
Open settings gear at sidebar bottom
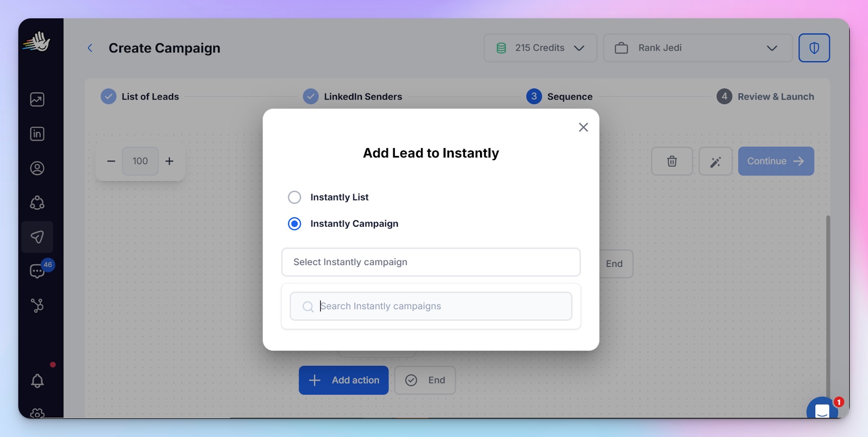(x=37, y=413)
